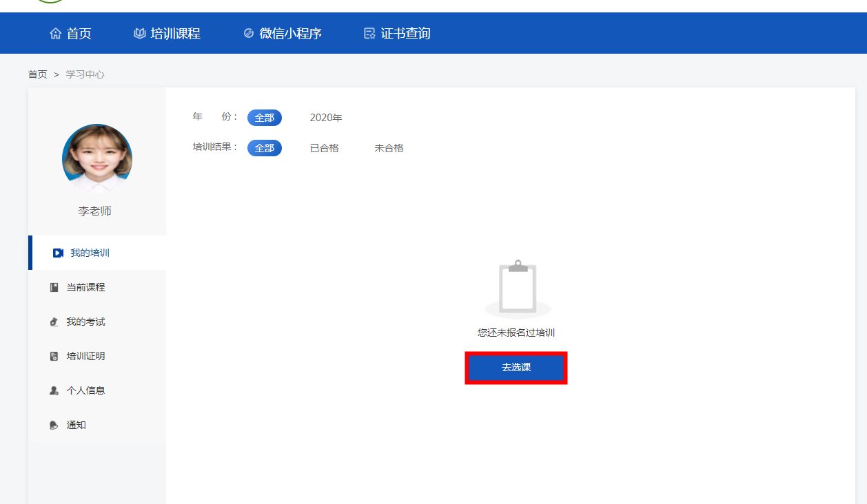Click 首页 link in the breadcrumb
The height and width of the screenshot is (504, 867).
click(38, 74)
